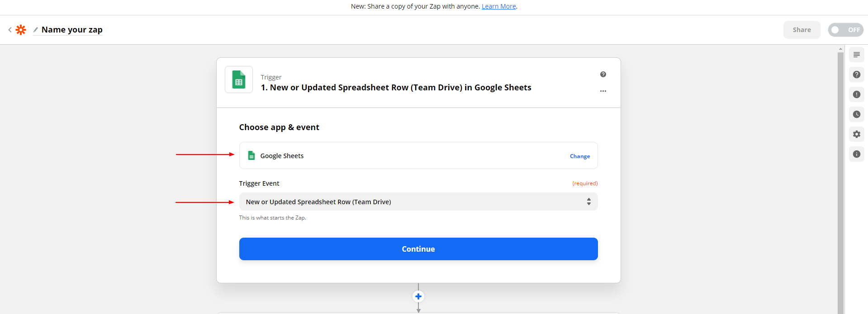Click the 'Choose app & event' heading
Screen dimensions: 868x314
tap(279, 127)
